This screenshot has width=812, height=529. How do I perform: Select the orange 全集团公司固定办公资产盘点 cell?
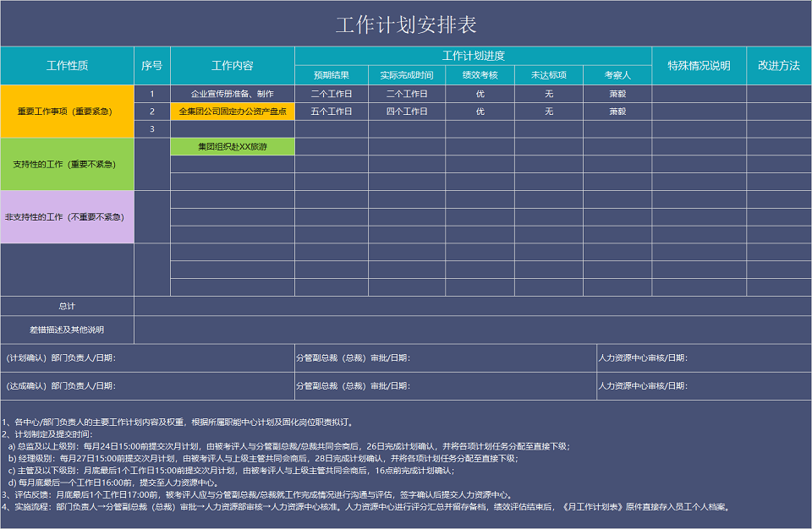232,112
